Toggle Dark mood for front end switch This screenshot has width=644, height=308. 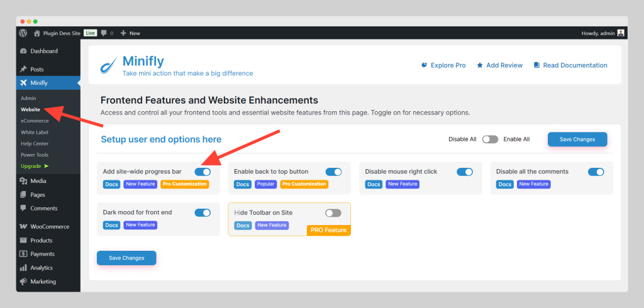(203, 212)
